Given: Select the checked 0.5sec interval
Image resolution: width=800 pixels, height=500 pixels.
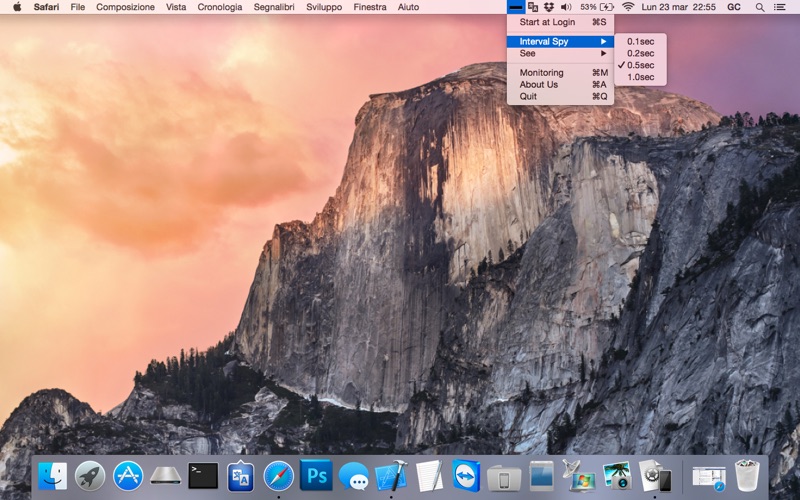Looking at the screenshot, I should coord(640,65).
